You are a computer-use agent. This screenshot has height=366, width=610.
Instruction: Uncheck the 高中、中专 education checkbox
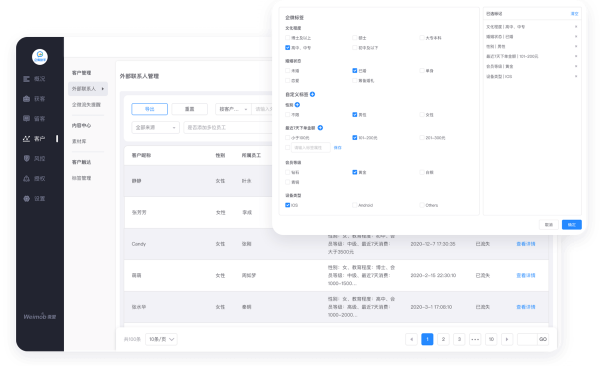pyautogui.click(x=287, y=47)
